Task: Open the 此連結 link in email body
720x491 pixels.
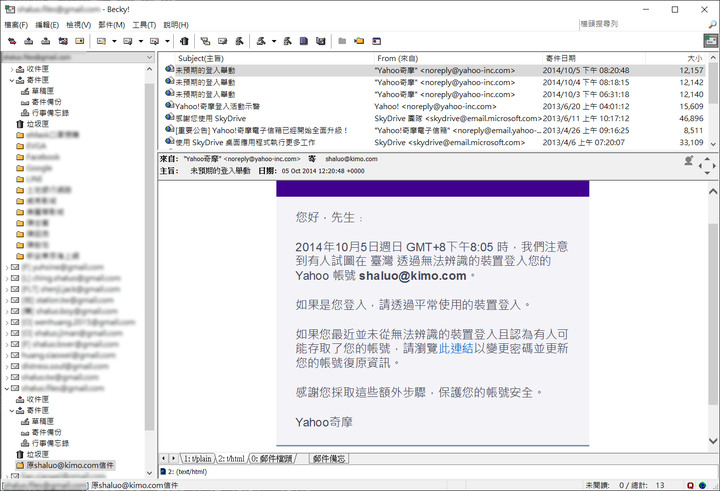Action: coord(456,348)
